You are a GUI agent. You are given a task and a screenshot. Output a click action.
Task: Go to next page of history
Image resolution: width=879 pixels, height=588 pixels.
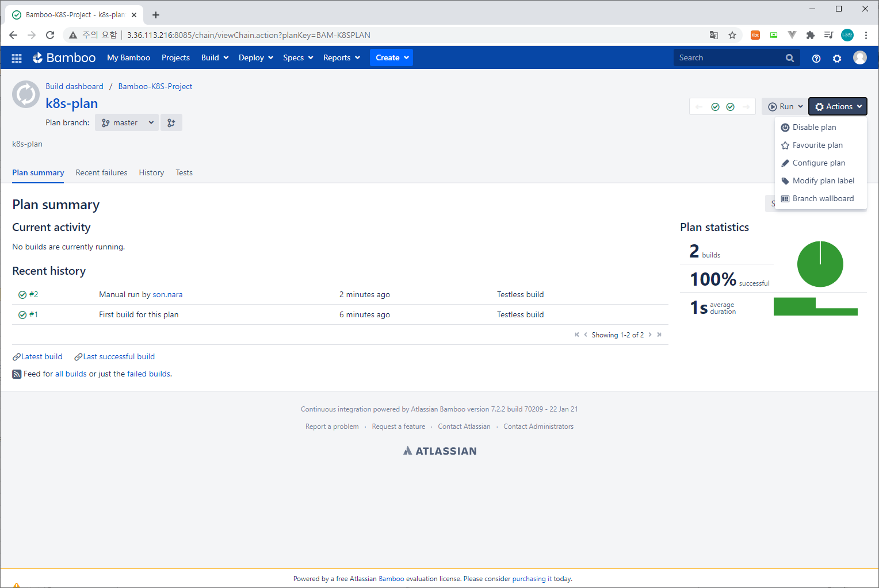[650, 335]
